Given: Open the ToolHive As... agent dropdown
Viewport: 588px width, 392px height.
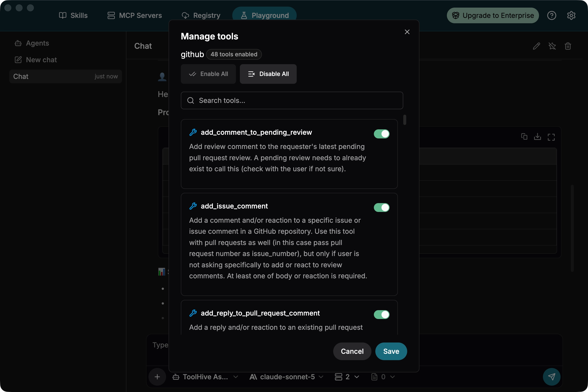Looking at the screenshot, I should [205, 377].
